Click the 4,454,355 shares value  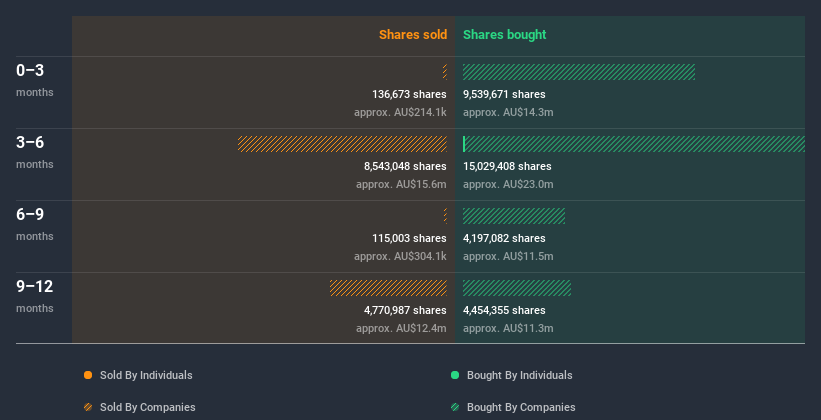[x=504, y=310]
